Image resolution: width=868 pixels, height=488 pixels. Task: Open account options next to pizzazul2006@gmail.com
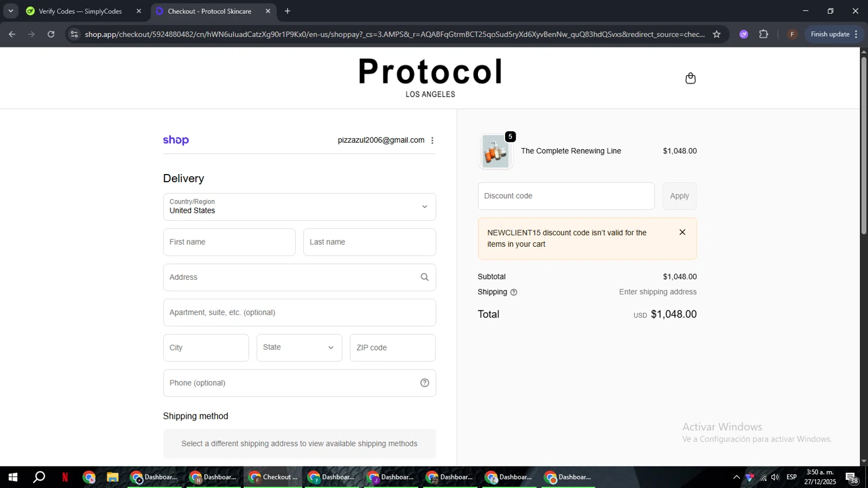(x=432, y=141)
